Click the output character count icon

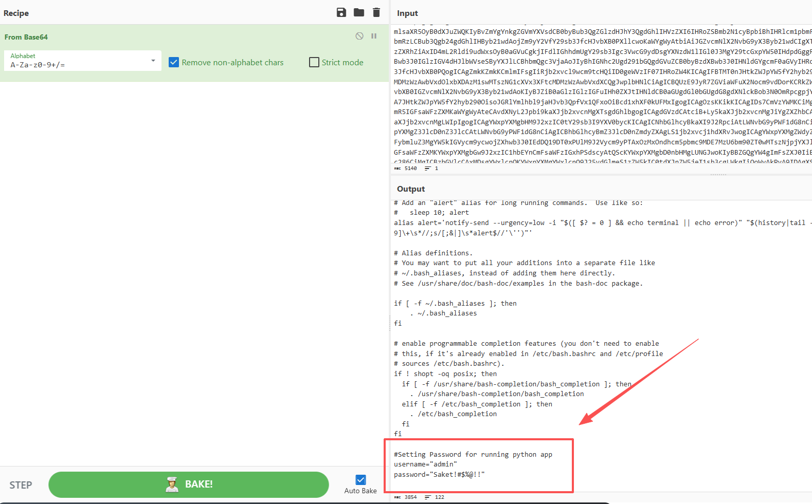398,497
